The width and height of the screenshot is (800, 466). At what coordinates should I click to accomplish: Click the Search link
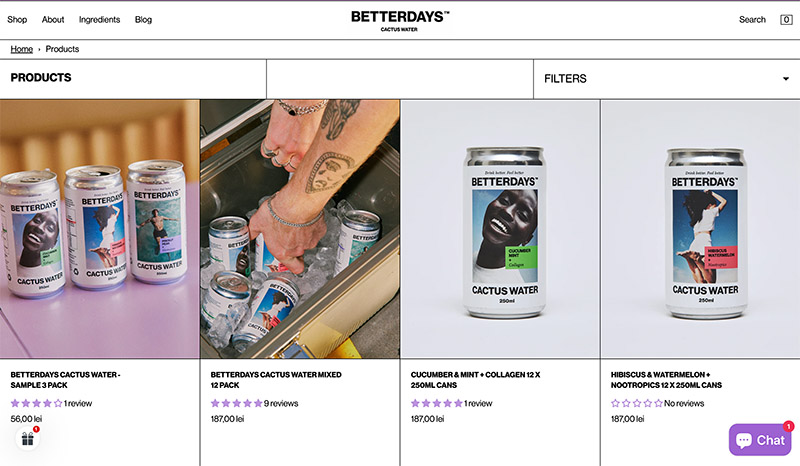point(752,19)
